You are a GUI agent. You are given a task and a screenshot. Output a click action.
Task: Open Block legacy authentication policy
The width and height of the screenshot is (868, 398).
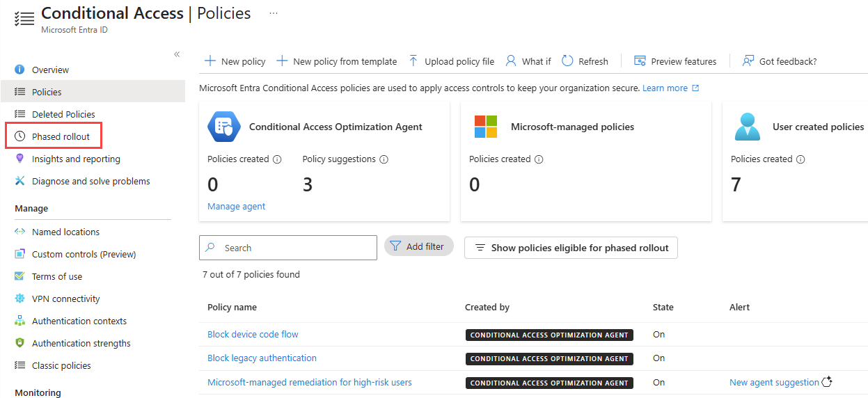[x=262, y=358]
